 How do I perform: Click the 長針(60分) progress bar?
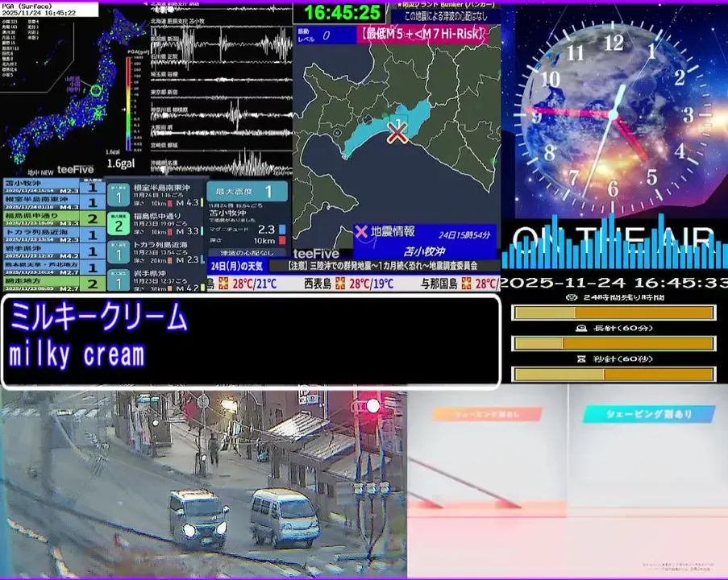click(x=614, y=343)
